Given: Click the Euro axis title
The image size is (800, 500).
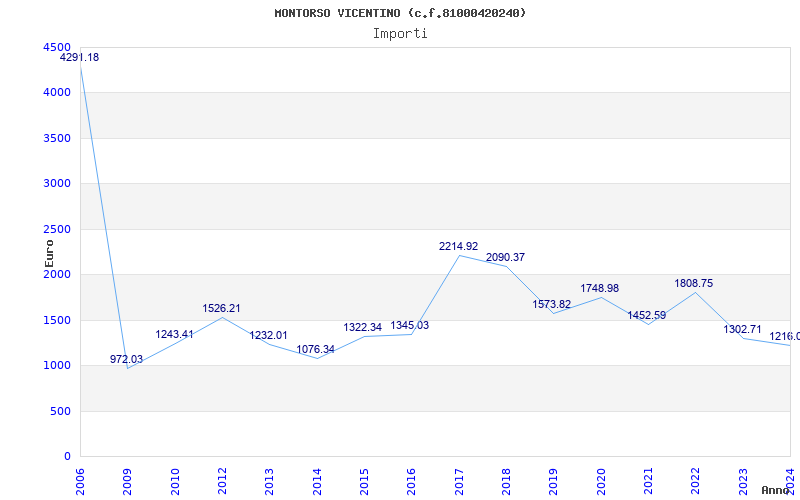Looking at the screenshot, I should point(49,254).
